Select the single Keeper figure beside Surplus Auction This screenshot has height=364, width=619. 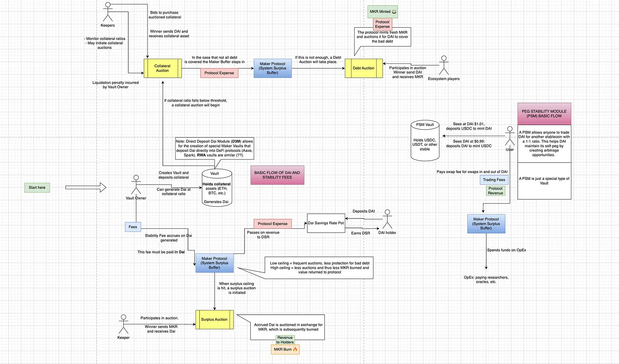[123, 324]
